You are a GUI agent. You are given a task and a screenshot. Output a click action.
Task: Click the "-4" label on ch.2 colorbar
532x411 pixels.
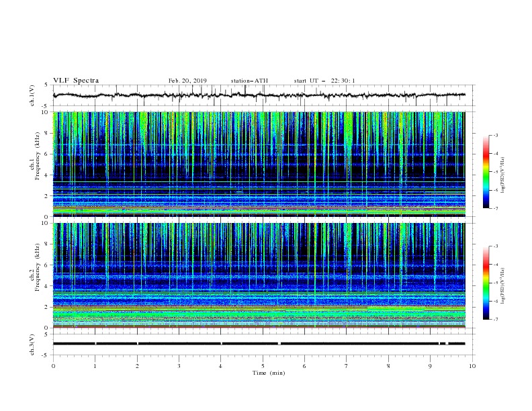[x=496, y=265]
